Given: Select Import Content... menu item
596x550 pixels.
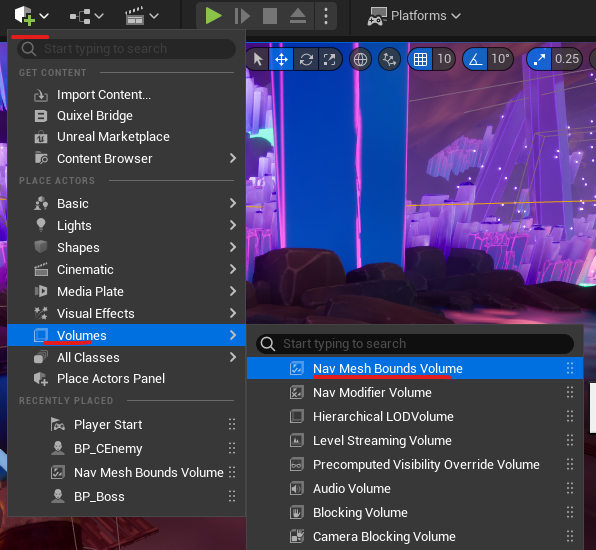Looking at the screenshot, I should 127,95.
